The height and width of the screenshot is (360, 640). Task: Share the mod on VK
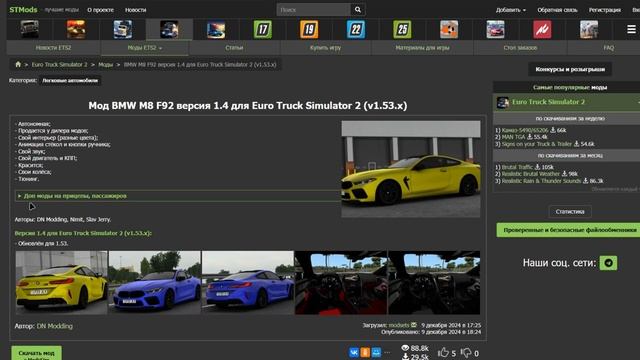point(354,352)
